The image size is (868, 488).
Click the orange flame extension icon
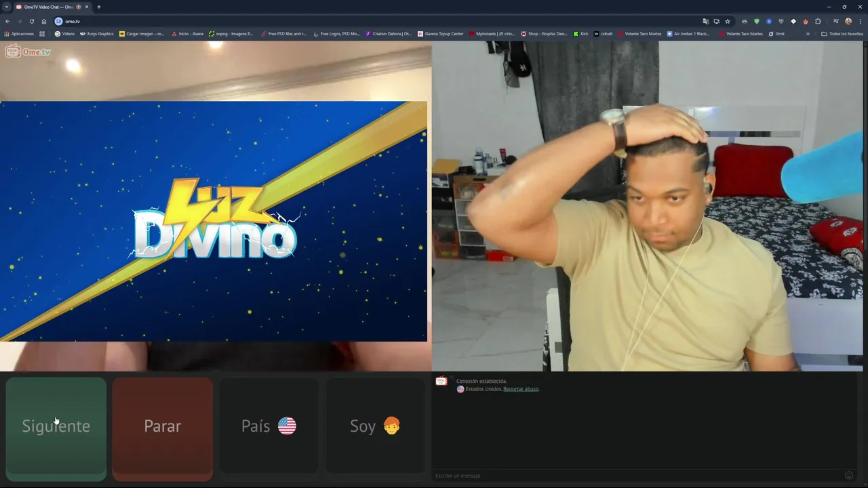click(x=806, y=22)
